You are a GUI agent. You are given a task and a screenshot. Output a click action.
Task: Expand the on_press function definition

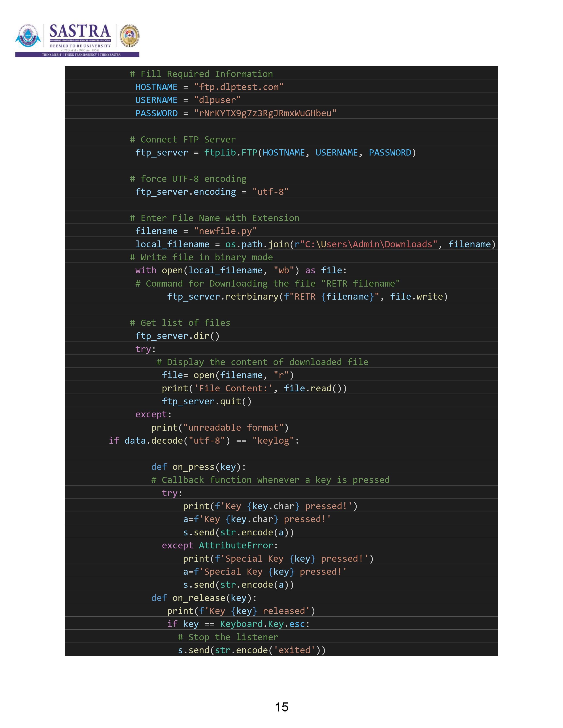coord(199,467)
